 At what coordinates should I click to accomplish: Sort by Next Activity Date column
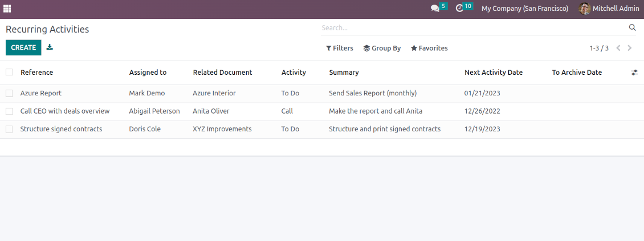click(x=493, y=73)
